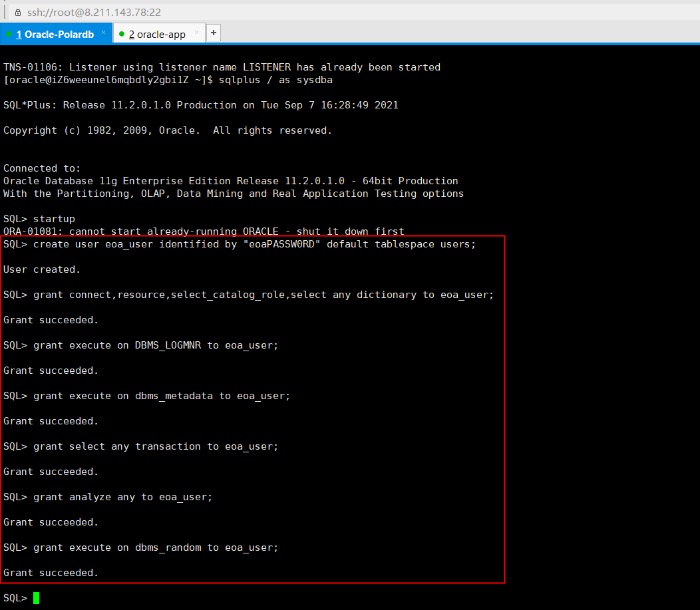Click the 'Connected to:' line
The width and height of the screenshot is (700, 610).
[x=42, y=168]
